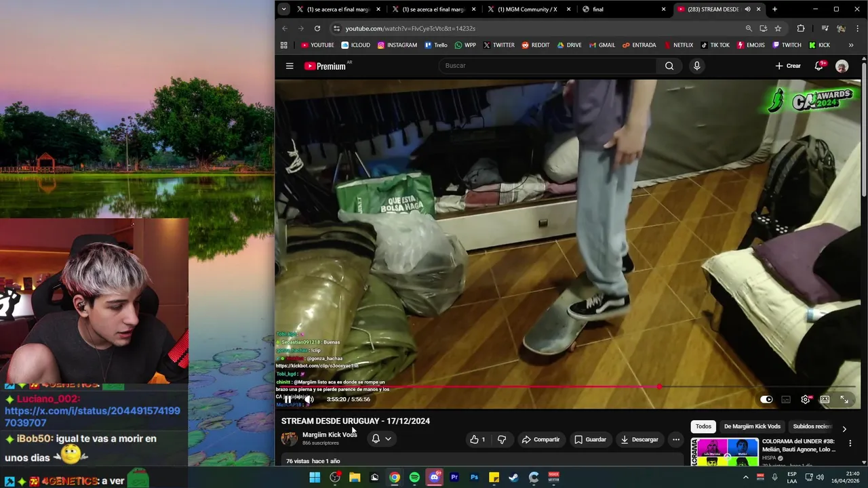Screen dimensions: 868x488
Task: Open a new browser tab
Action: [x=774, y=9]
